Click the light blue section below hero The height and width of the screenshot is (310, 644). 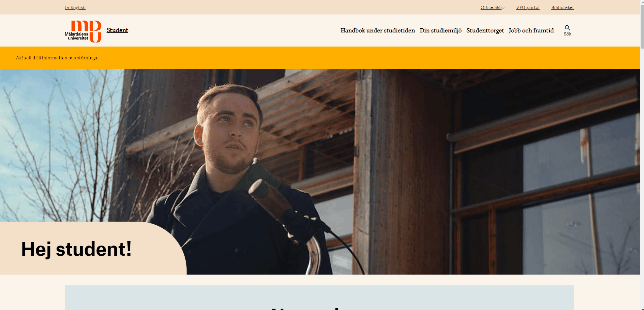pos(320,298)
